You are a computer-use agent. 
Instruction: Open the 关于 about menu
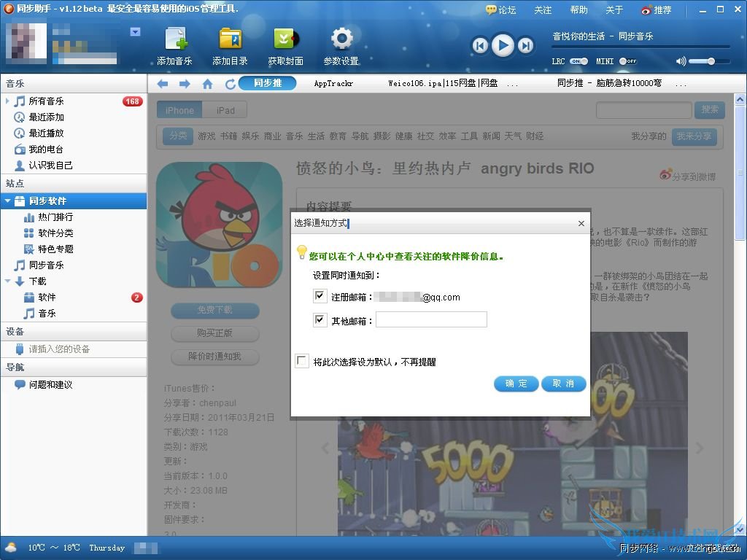coord(614,10)
